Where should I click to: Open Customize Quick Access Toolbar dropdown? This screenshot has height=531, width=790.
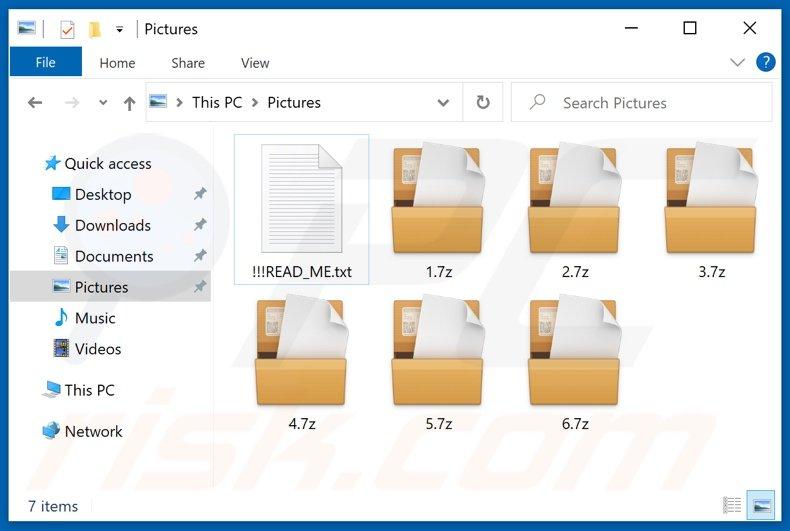(x=119, y=29)
